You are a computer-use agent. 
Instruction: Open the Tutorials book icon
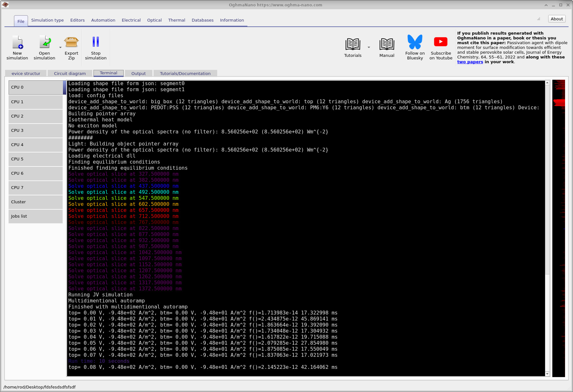352,44
